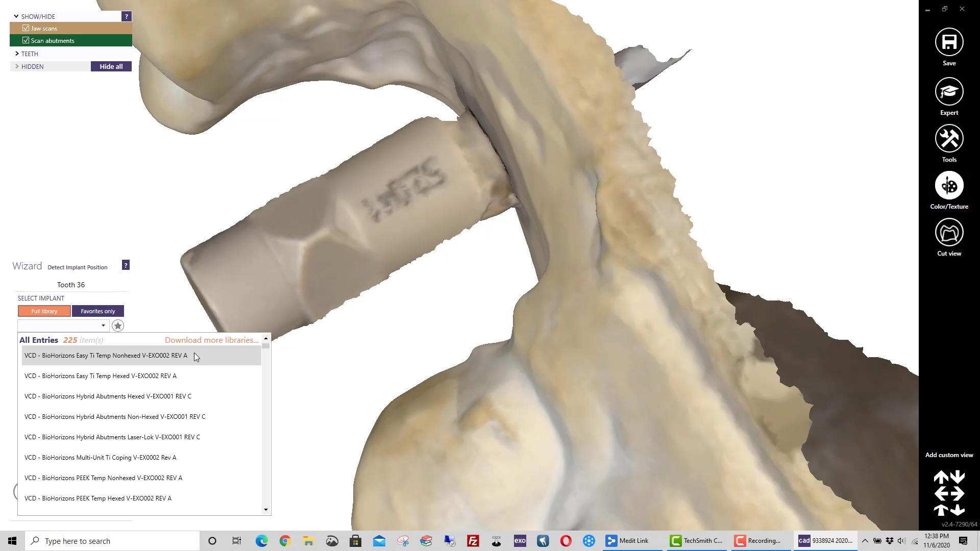This screenshot has width=980, height=551.
Task: Switch to Recording taskbar window
Action: tap(761, 541)
